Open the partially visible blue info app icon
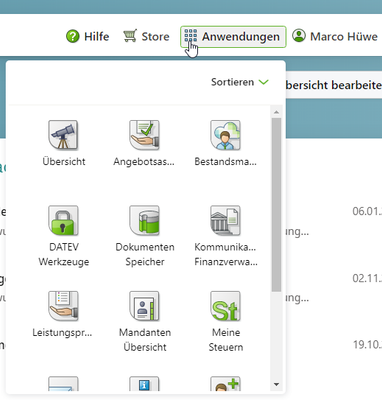382x400 pixels. click(x=144, y=384)
